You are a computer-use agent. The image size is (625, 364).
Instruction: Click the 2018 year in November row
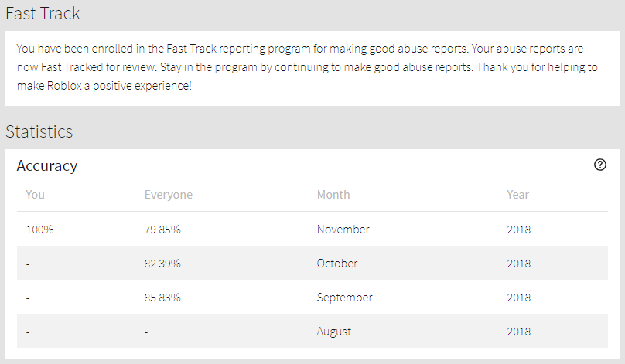click(x=519, y=230)
